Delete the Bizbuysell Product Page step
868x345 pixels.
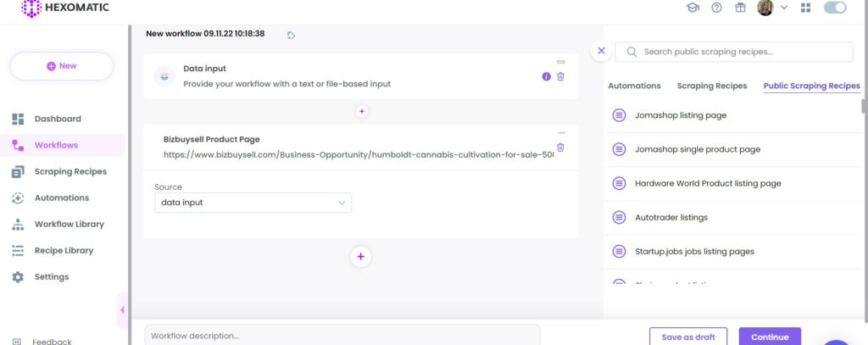click(560, 147)
